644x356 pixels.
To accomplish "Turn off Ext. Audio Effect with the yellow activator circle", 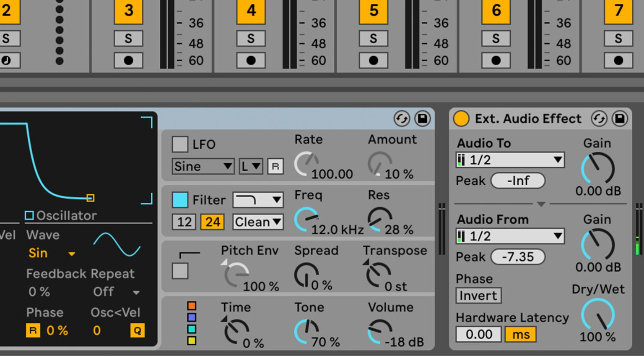I will click(461, 119).
